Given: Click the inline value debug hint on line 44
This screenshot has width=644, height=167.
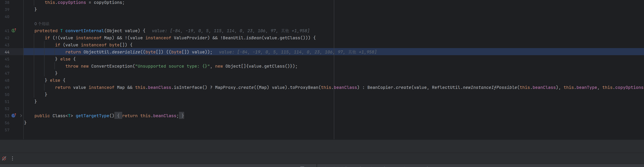Looking at the screenshot, I should click(x=298, y=52).
